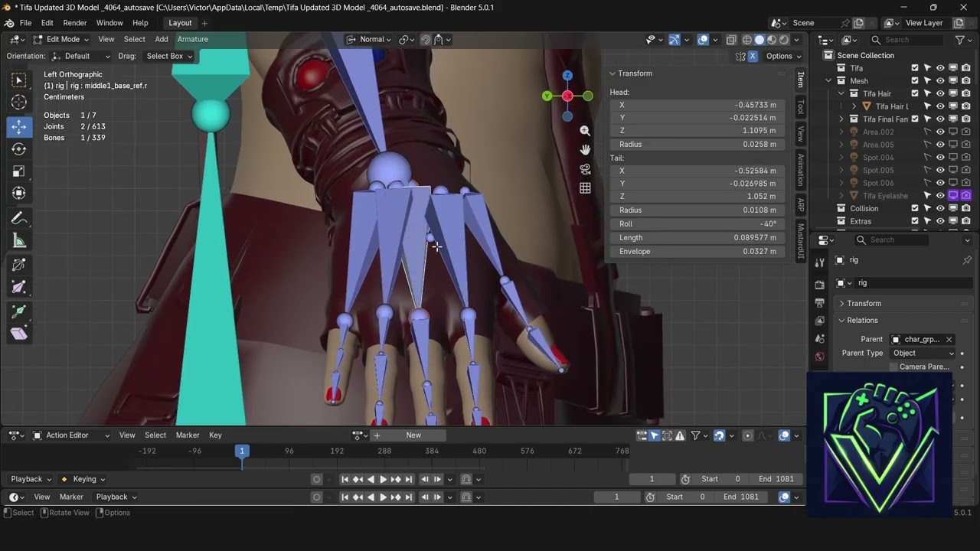Click the Layout workspace tab
The width and height of the screenshot is (980, 551).
point(180,23)
